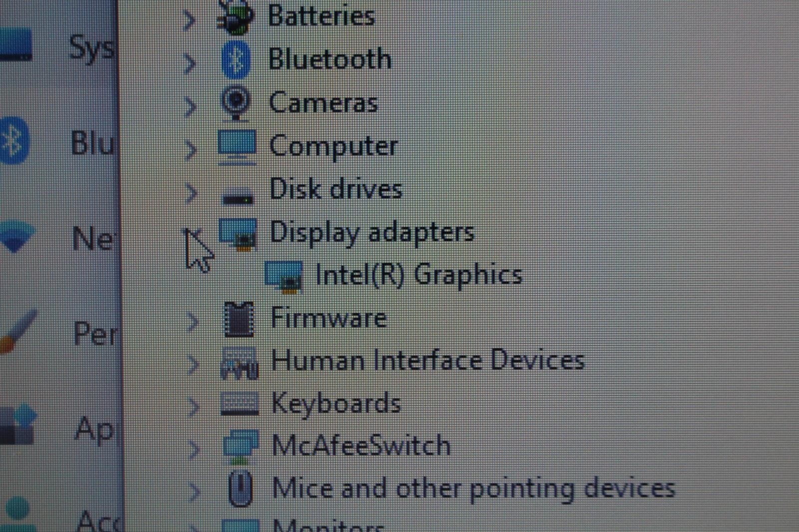Open Personalization in Settings sidebar

[x=96, y=333]
